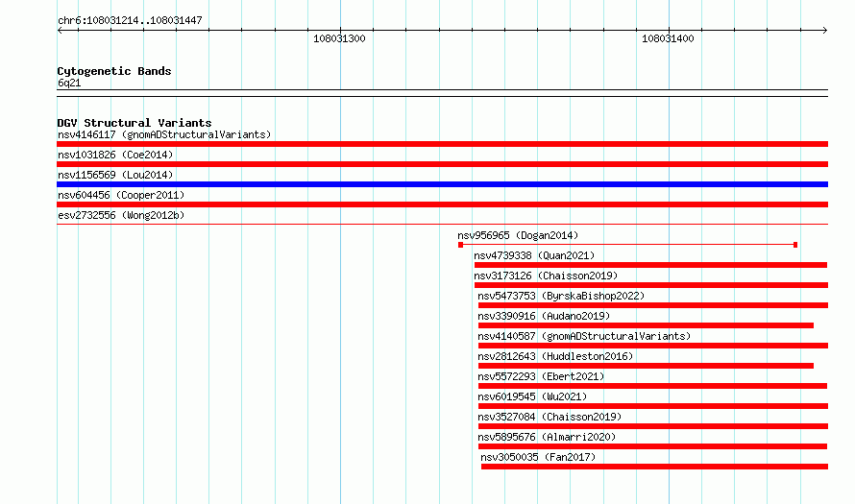This screenshot has height=504, width=855.
Task: Select the red bar under nsv604456
Action: 442,204
